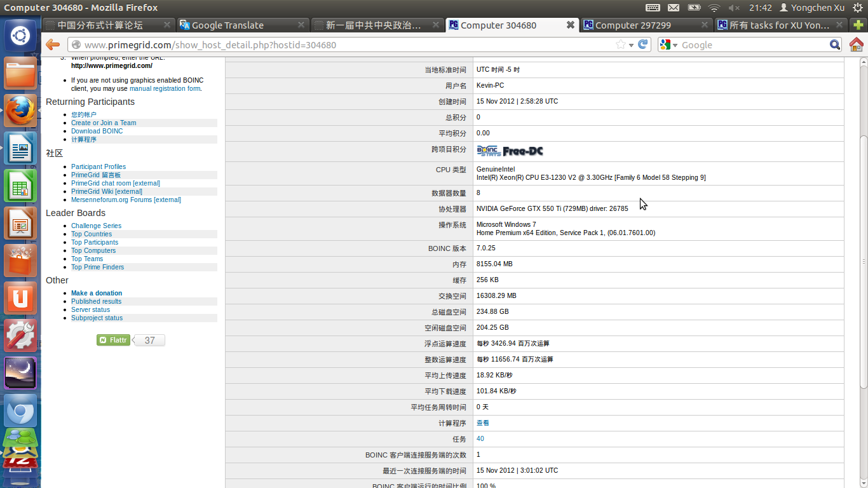Viewport: 868px width, 488px height.
Task: Click the search magnifier icon
Action: coord(835,44)
